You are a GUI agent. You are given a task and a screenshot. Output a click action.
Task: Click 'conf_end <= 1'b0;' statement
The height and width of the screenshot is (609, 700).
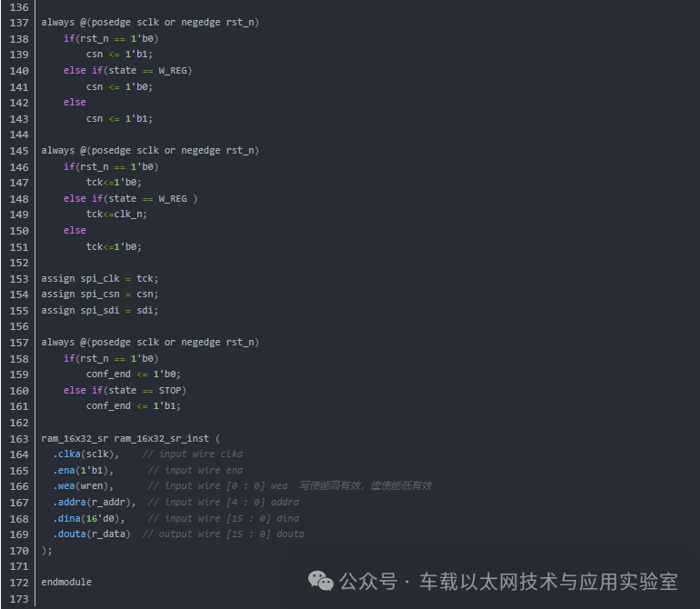134,374
